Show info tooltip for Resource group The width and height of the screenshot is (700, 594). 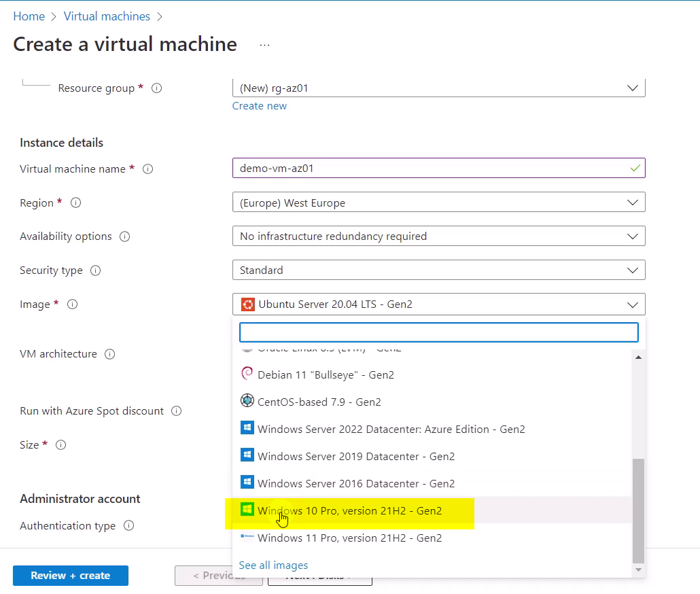pos(157,88)
